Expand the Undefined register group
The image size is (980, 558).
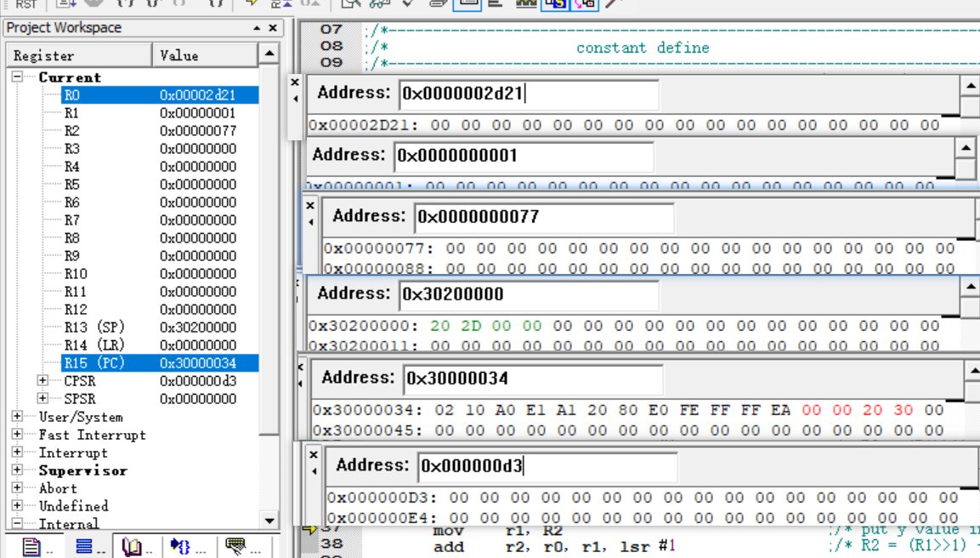tap(18, 504)
